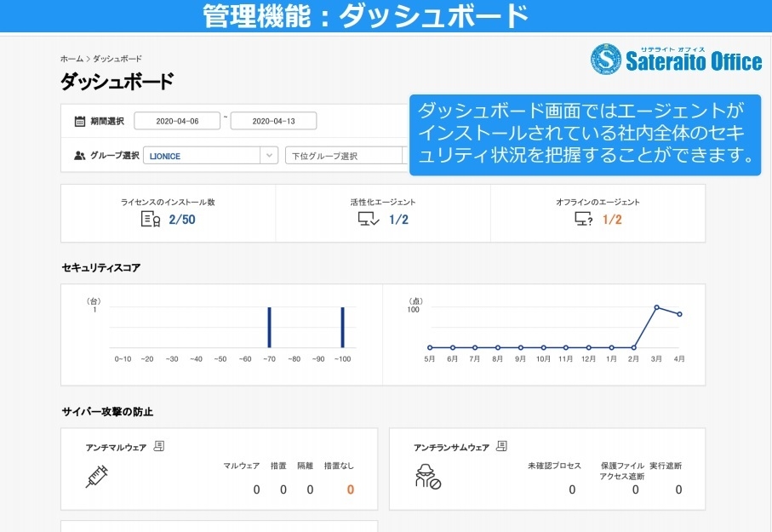Click the active agent monitor icon
Image resolution: width=772 pixels, height=532 pixels.
pyautogui.click(x=366, y=220)
